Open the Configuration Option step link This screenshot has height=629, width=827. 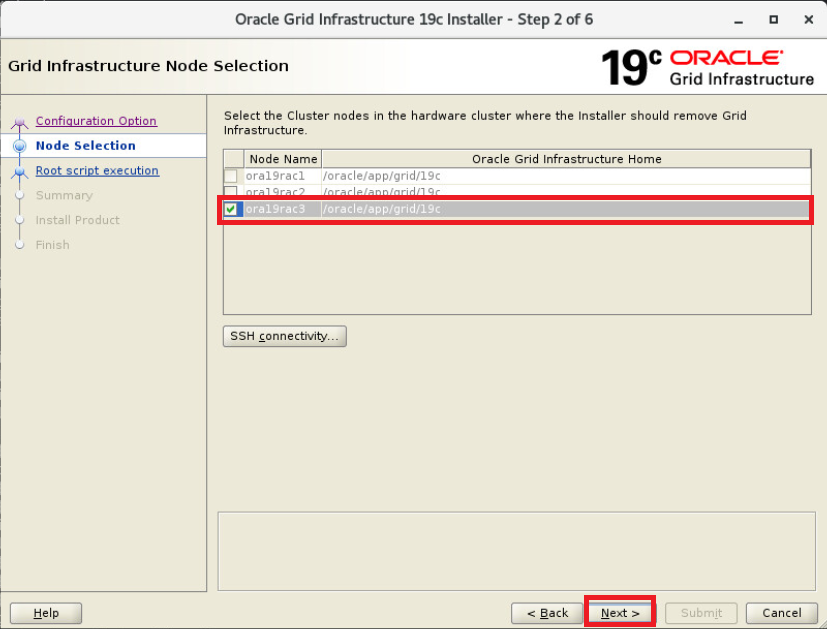(96, 121)
